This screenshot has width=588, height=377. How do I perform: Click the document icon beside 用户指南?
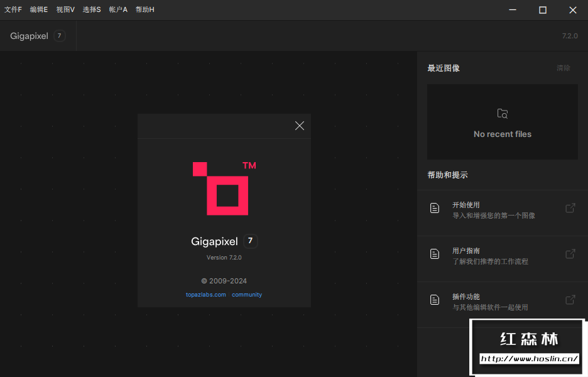click(435, 254)
